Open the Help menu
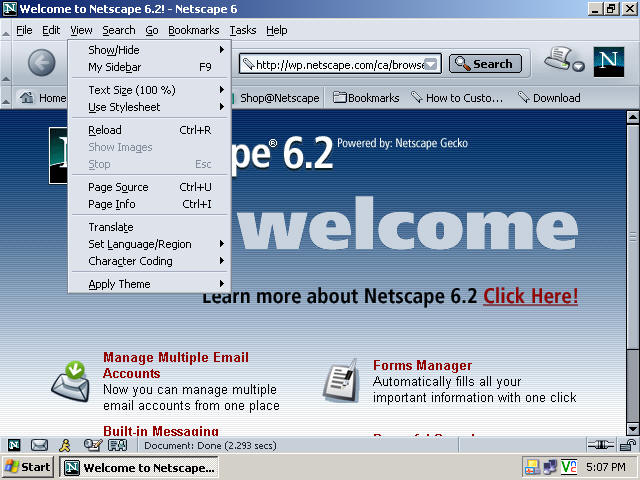This screenshot has height=480, width=640. (277, 30)
